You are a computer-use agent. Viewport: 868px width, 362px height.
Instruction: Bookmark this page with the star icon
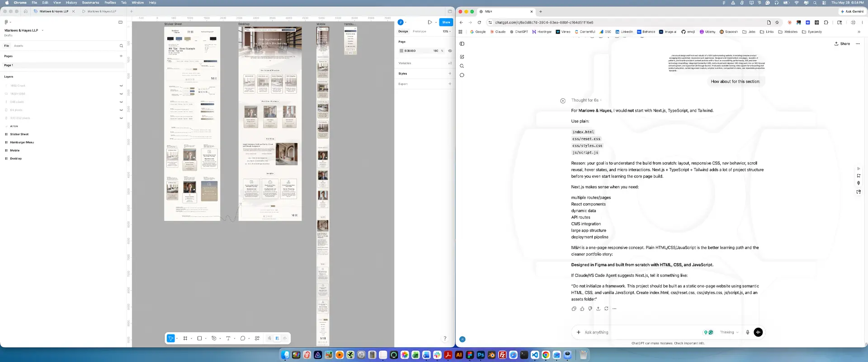[x=777, y=22]
